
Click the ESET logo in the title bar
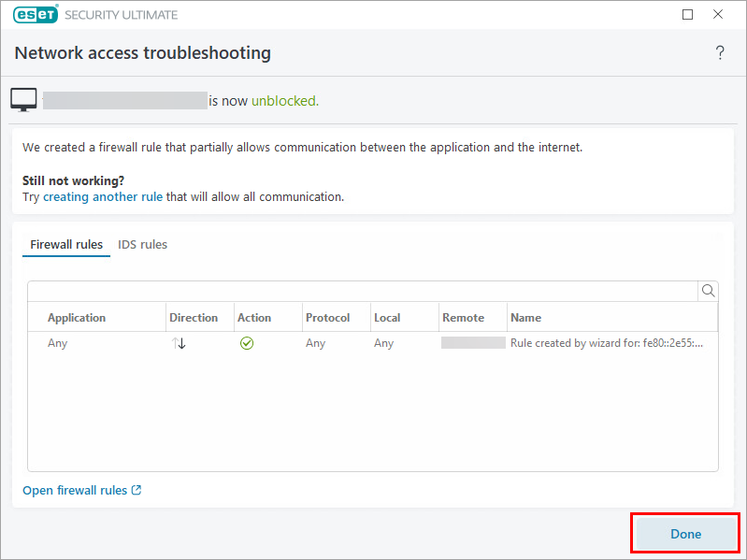point(36,15)
